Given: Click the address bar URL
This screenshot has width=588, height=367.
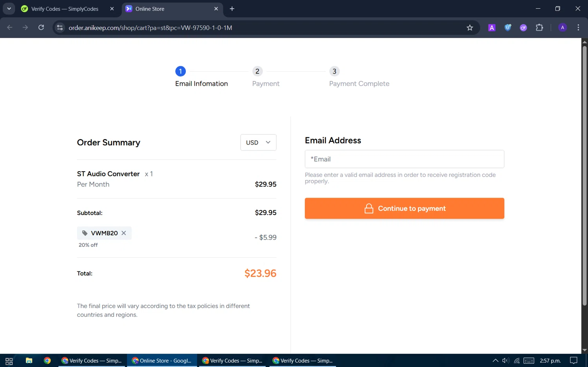Looking at the screenshot, I should click(150, 27).
